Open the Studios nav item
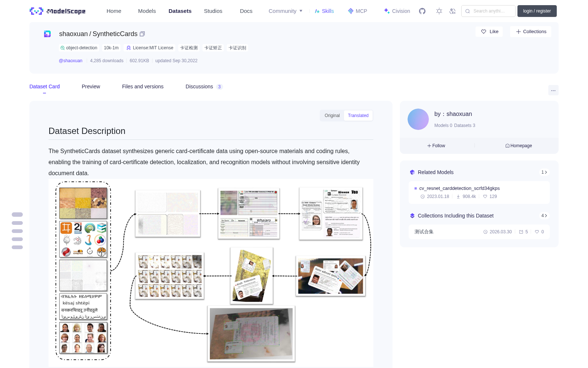The width and height of the screenshot is (588, 368). [x=213, y=11]
